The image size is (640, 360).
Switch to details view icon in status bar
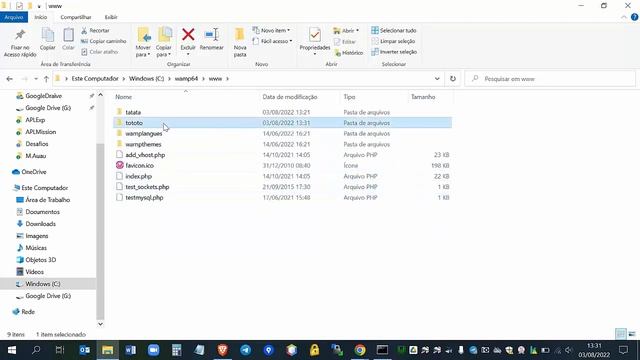tap(620, 334)
